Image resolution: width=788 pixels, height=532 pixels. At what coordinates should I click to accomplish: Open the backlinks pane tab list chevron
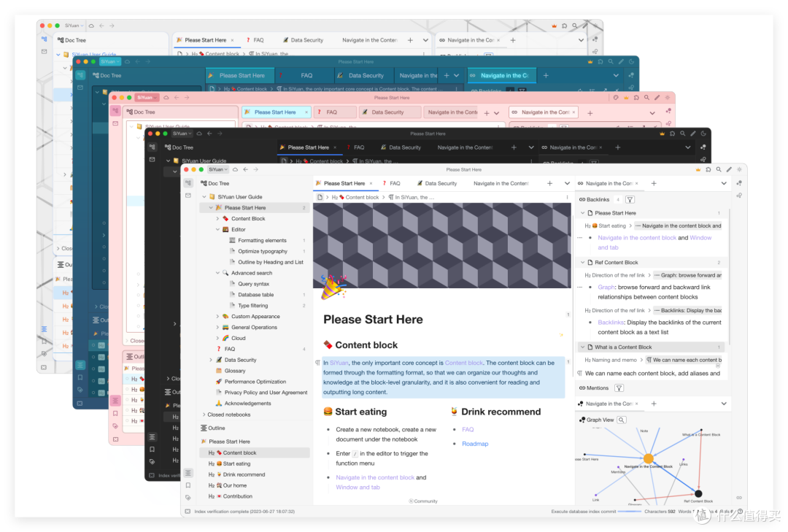tap(724, 183)
